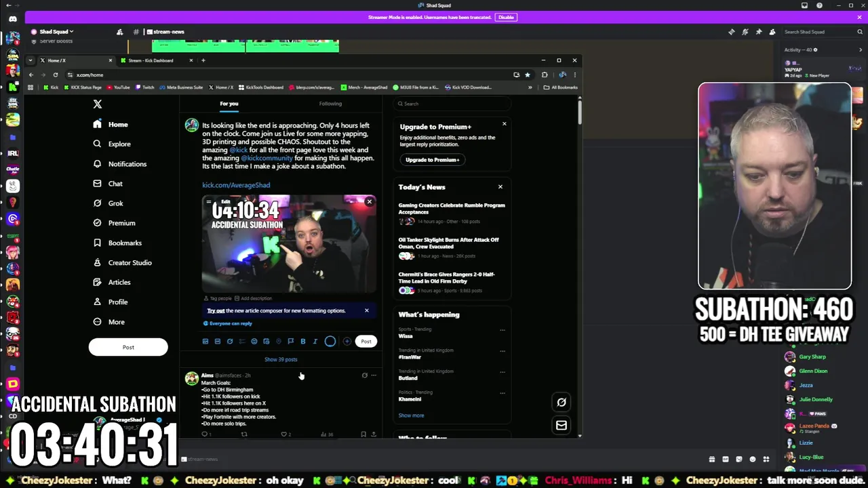The image size is (868, 488).
Task: Switch to Stream - Kick Dashboard tab
Action: click(157, 60)
